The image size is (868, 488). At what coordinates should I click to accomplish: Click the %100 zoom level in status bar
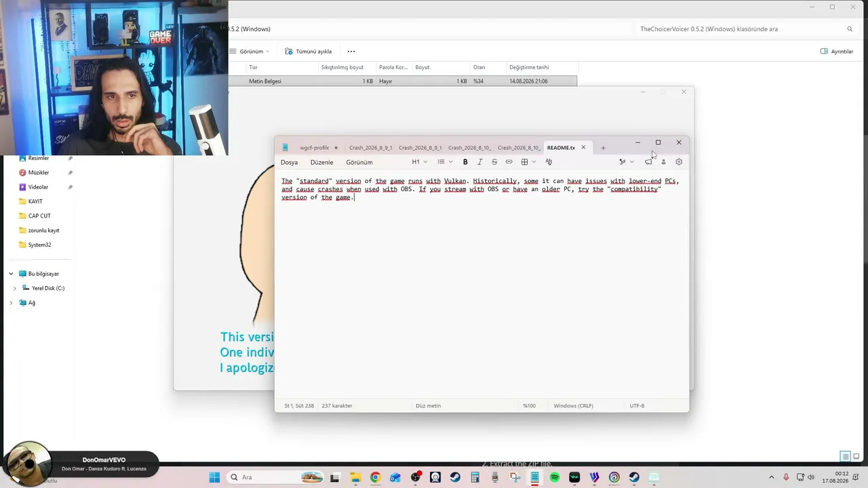(x=530, y=406)
